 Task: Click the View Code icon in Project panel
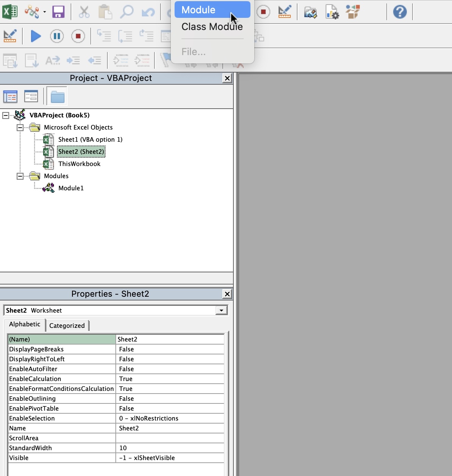point(10,96)
